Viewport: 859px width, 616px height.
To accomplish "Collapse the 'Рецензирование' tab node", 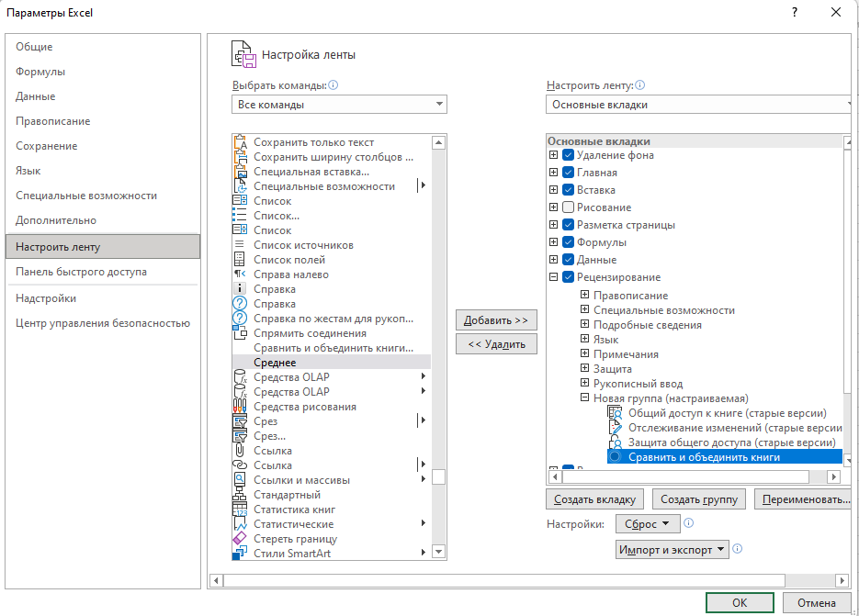I will pos(553,277).
